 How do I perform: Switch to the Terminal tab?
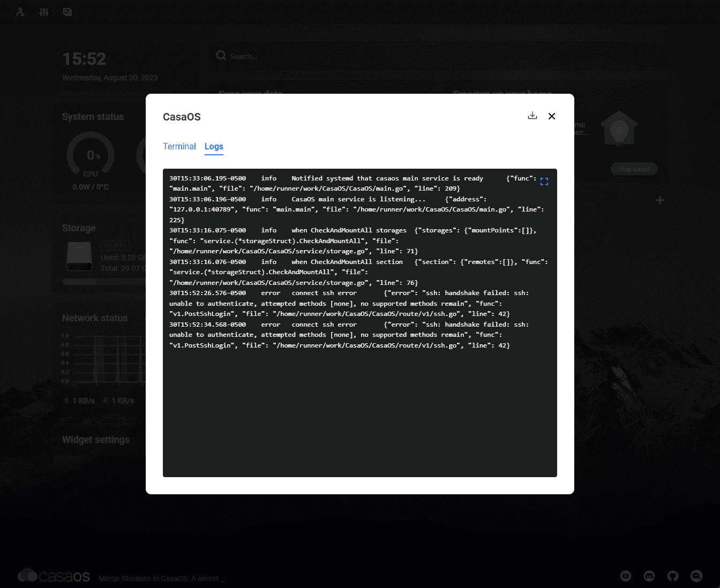179,147
